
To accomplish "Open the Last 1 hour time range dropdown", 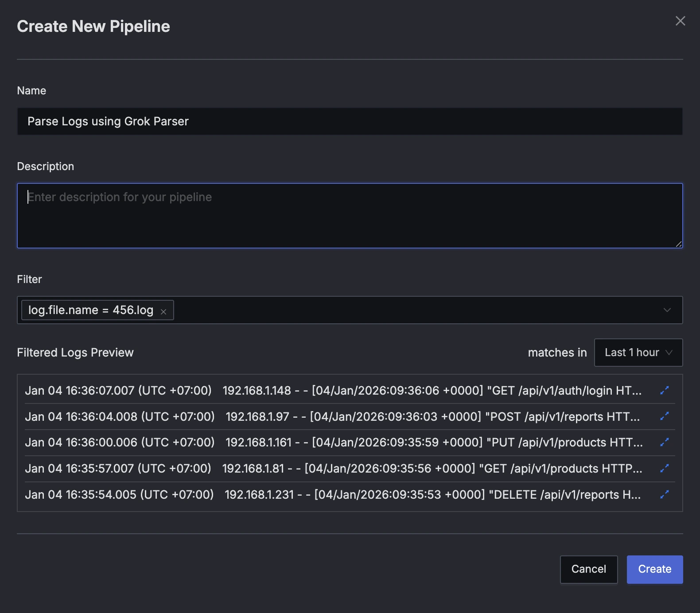I will coord(638,353).
